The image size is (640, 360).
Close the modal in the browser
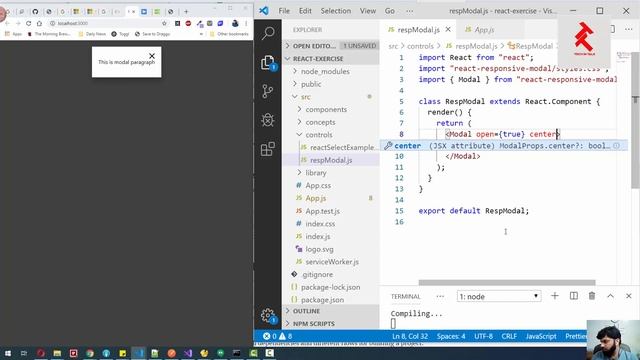(x=152, y=56)
